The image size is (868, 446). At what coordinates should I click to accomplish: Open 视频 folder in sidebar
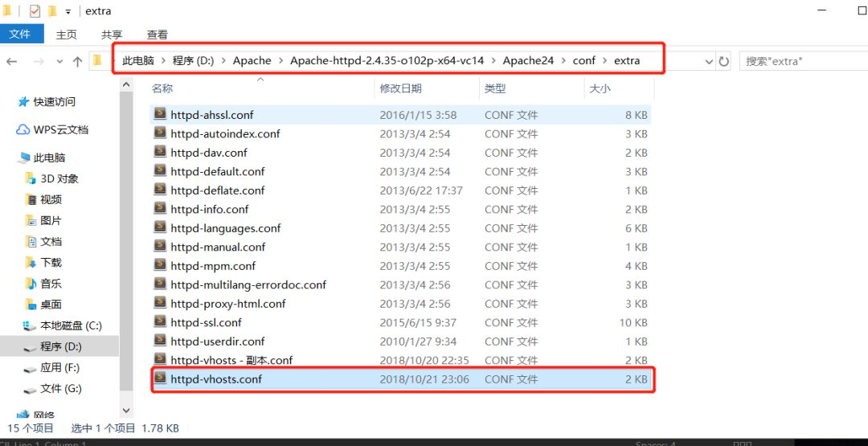(51, 200)
